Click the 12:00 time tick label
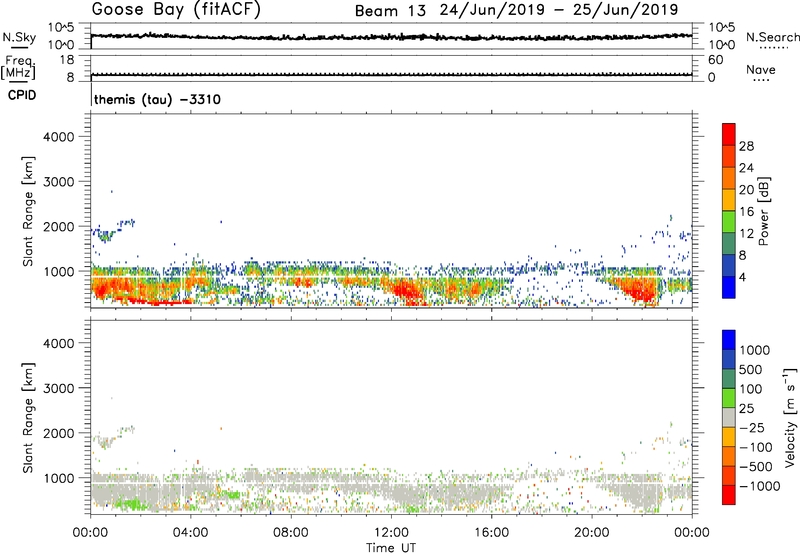The image size is (800, 554). pyautogui.click(x=391, y=533)
